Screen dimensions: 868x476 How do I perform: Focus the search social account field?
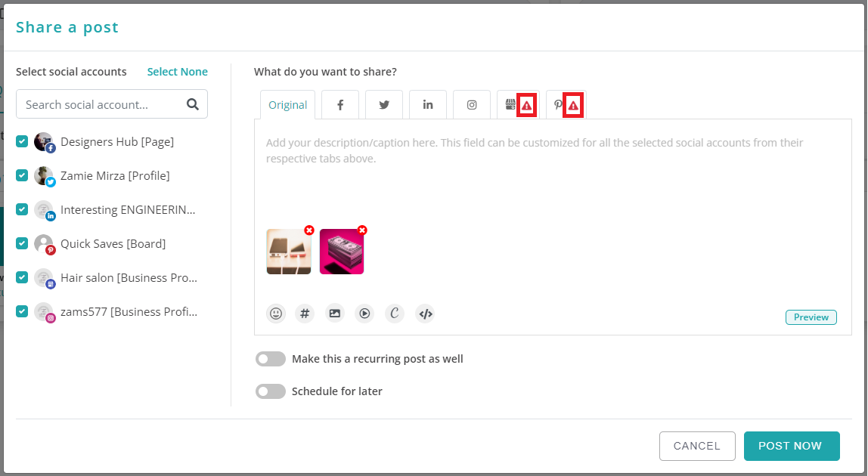(112, 104)
